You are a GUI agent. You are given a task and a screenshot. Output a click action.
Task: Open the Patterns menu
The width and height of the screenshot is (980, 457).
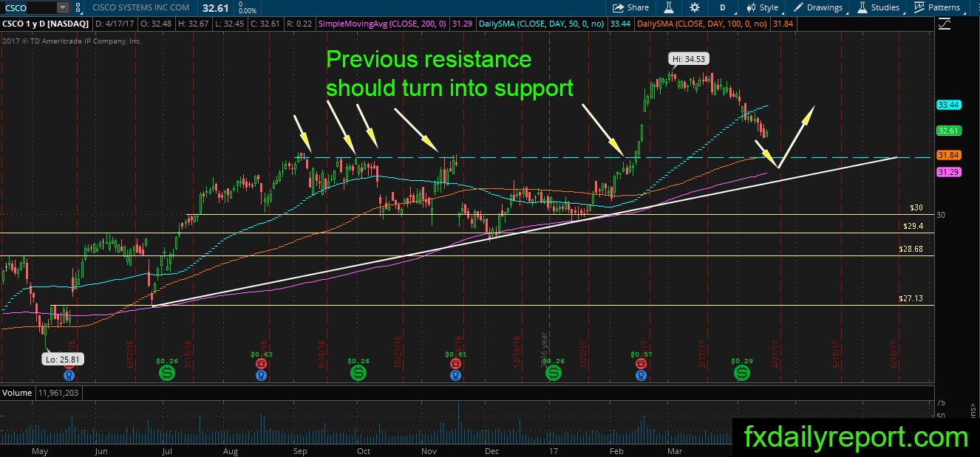[937, 7]
